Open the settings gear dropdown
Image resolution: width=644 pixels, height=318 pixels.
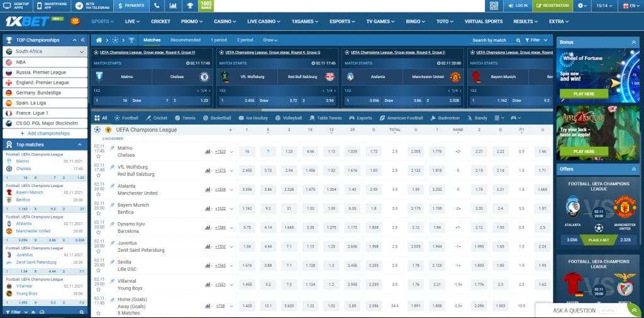(582, 6)
